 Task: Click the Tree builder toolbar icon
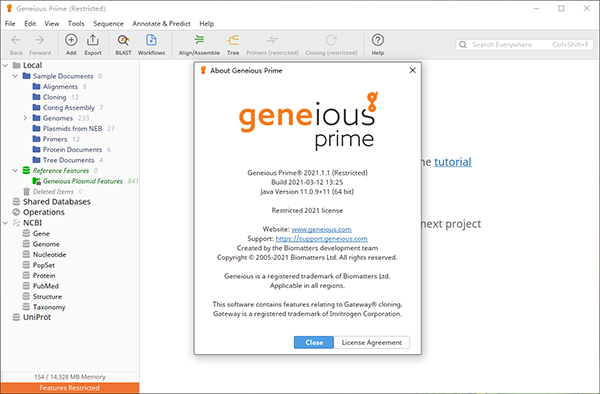[233, 40]
